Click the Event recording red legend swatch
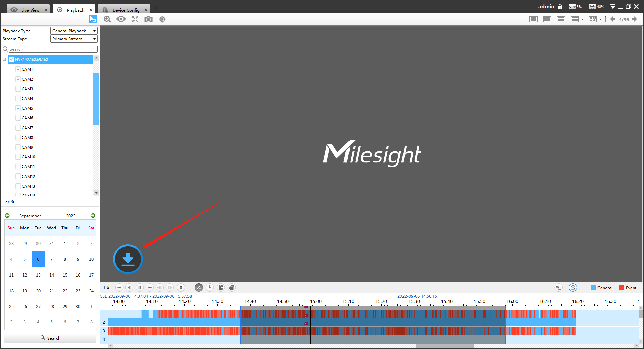The image size is (644, 349). tap(622, 288)
